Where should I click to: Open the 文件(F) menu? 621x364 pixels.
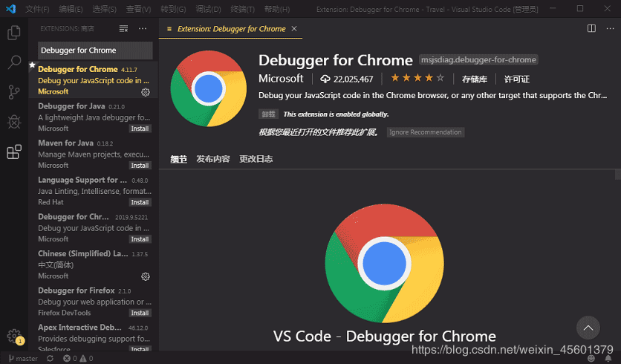tap(37, 9)
